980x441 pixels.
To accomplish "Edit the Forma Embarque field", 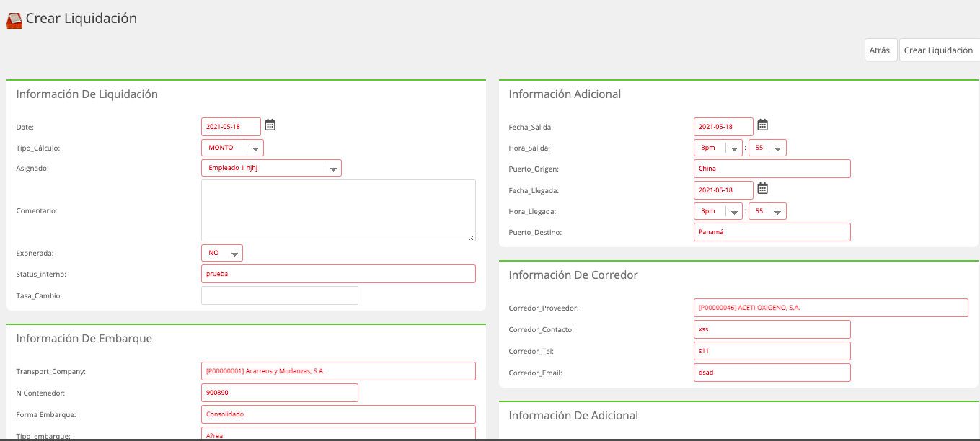I will coord(338,414).
